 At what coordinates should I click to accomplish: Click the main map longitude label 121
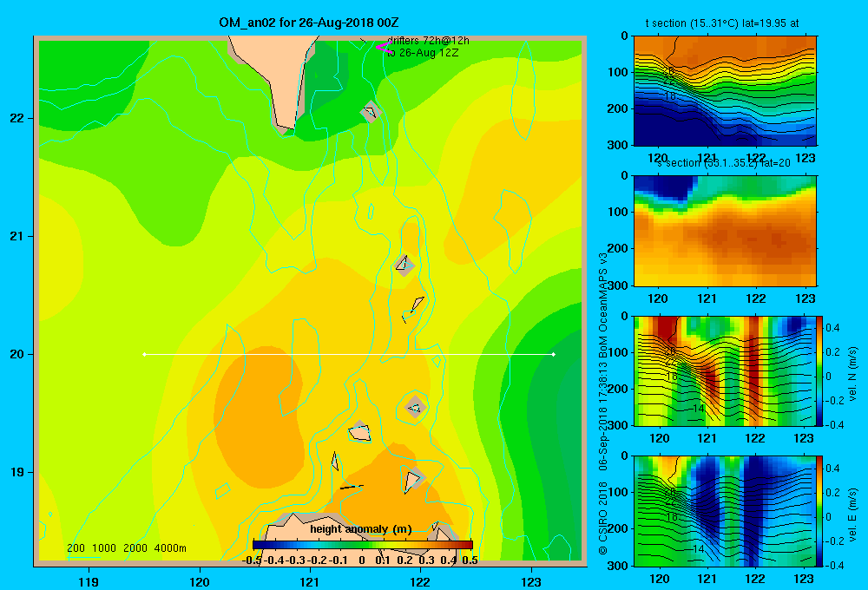click(310, 581)
